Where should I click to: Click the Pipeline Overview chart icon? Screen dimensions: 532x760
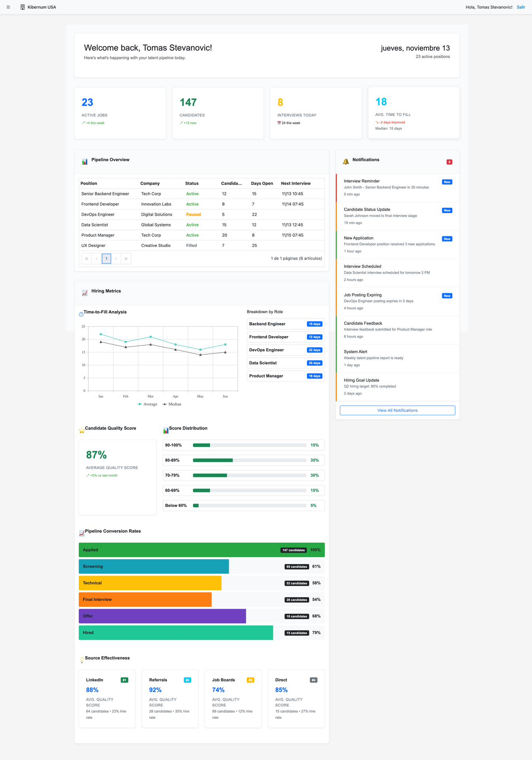[85, 161]
